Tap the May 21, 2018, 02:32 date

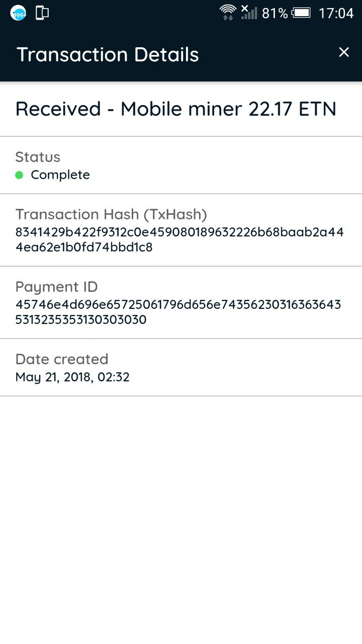72,377
